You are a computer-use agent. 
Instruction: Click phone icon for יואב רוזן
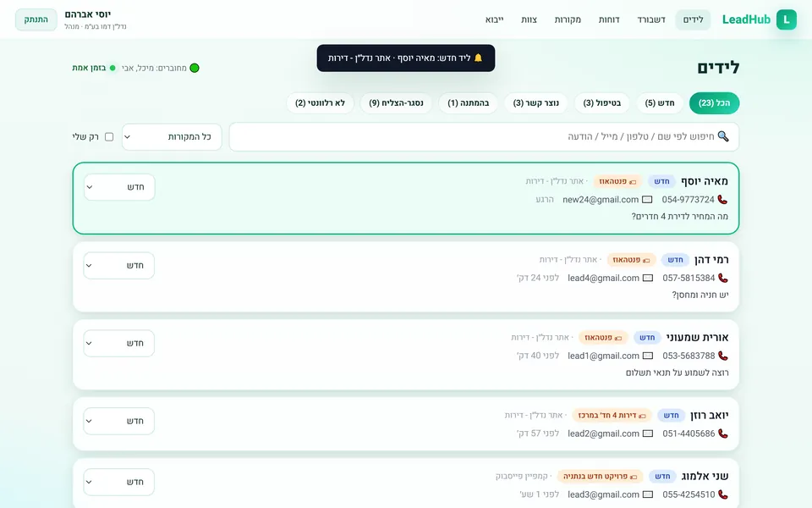(x=723, y=433)
